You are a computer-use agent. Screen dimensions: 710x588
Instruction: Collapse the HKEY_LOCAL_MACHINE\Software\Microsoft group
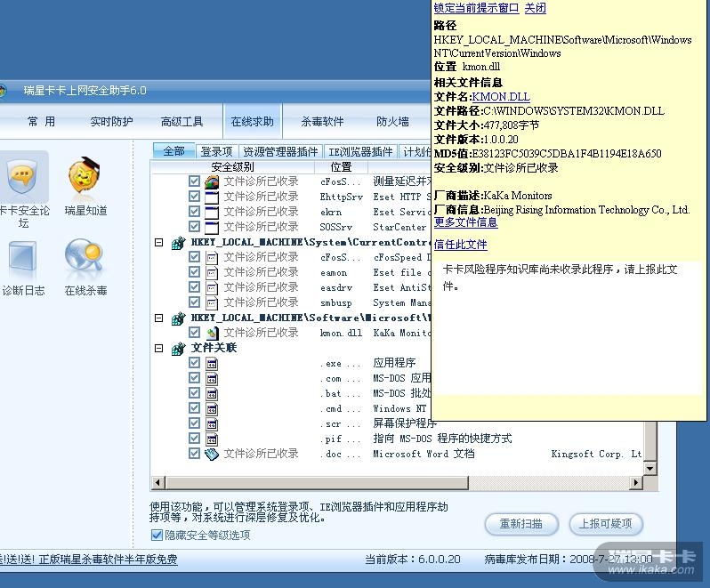tap(159, 318)
